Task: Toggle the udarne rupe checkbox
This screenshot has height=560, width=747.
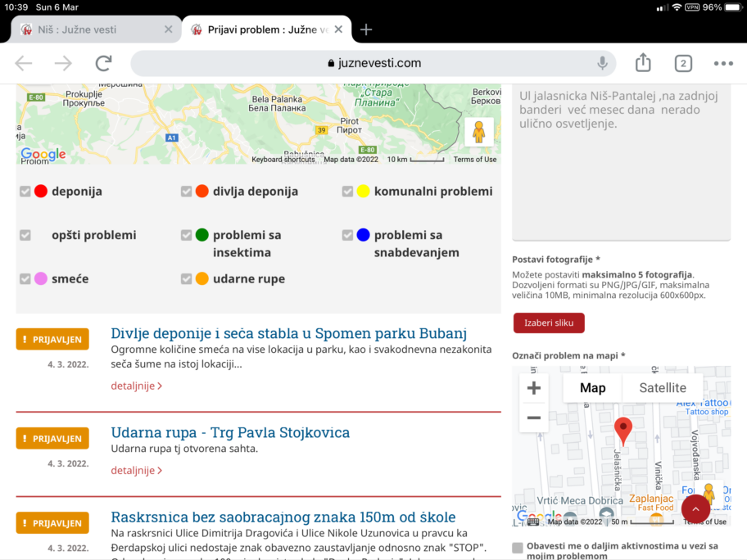Action: (187, 279)
